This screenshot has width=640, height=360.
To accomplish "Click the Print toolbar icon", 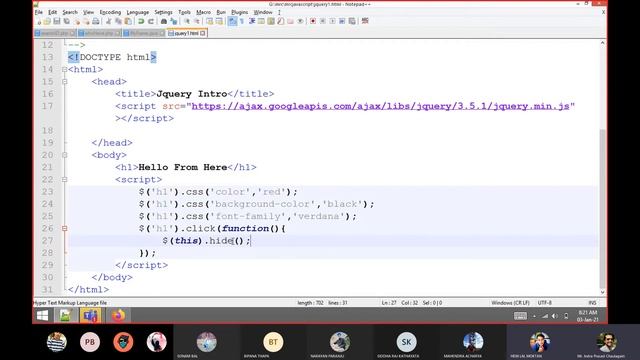I will (96, 21).
